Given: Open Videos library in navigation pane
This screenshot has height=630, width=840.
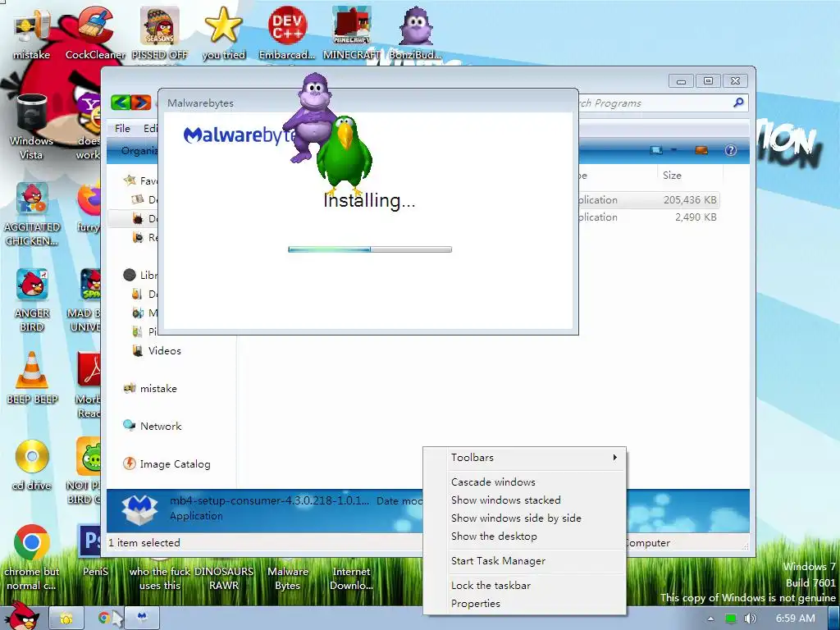Looking at the screenshot, I should pyautogui.click(x=164, y=351).
